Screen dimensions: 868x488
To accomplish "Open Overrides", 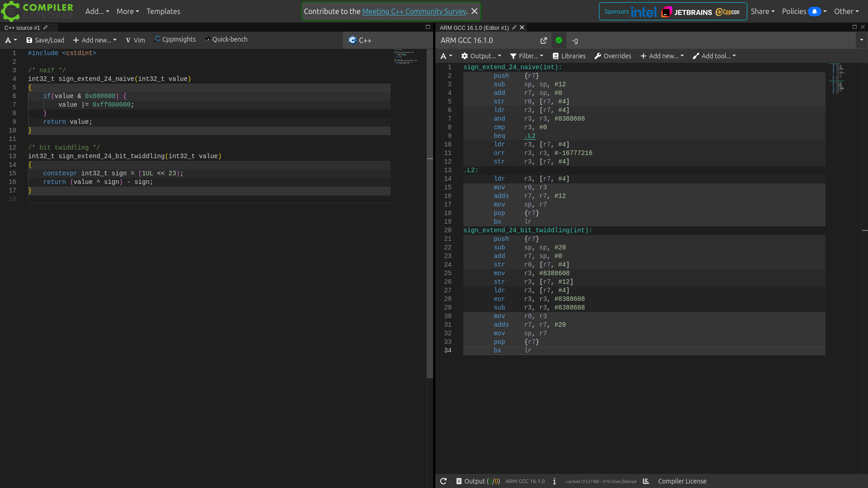I will point(613,56).
